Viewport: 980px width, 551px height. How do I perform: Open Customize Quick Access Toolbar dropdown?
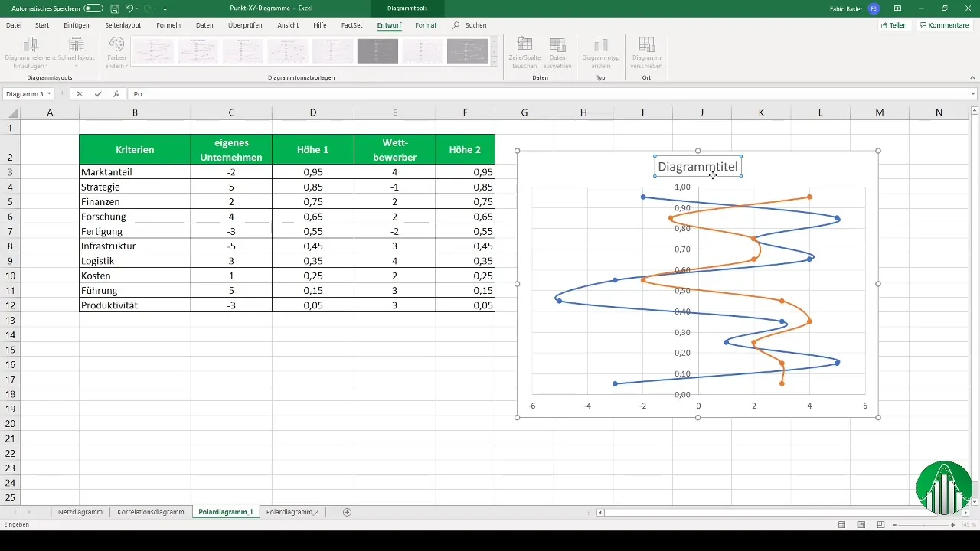pos(165,8)
